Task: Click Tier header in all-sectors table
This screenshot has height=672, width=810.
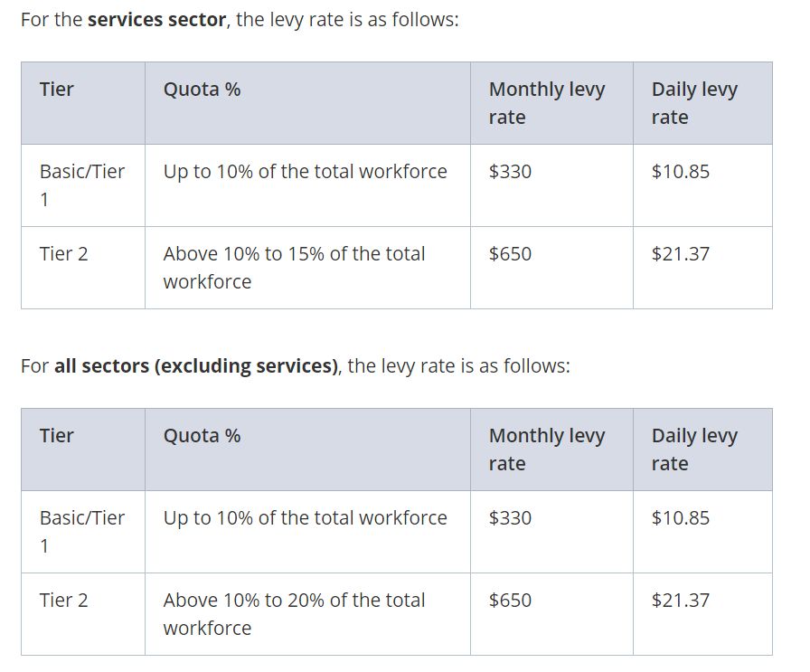Action: [57, 436]
